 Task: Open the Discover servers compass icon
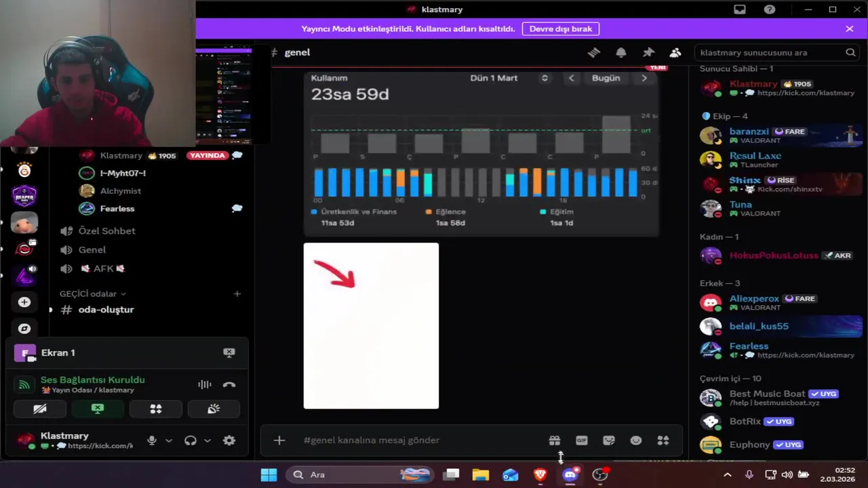(24, 329)
